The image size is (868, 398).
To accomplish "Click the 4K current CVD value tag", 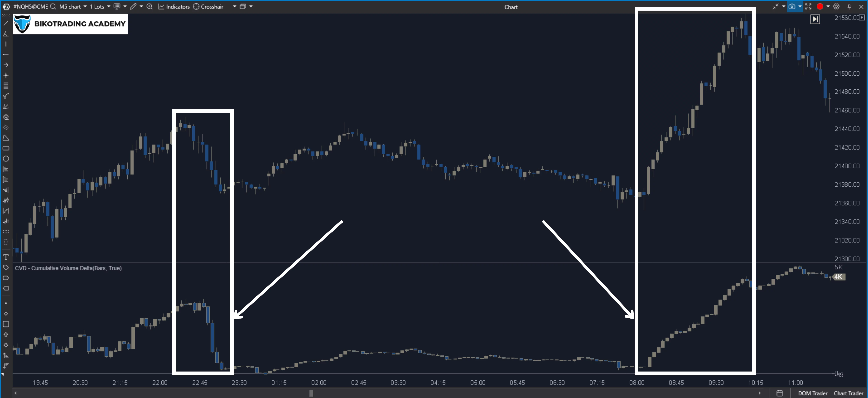I will [839, 277].
